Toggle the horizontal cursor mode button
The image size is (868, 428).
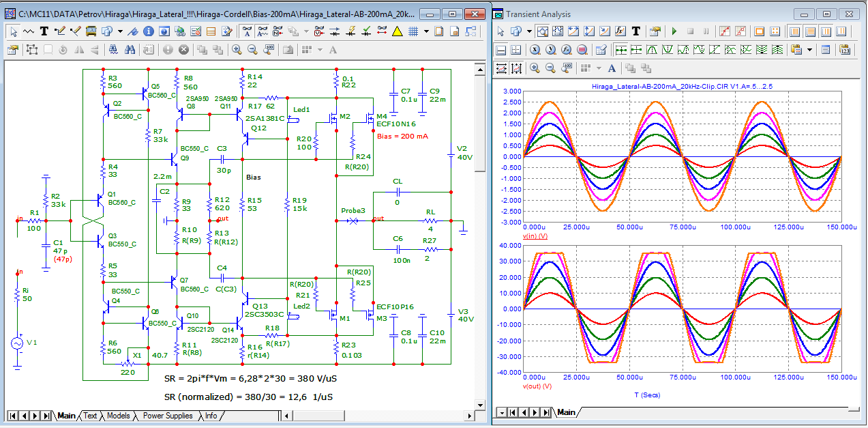501,49
